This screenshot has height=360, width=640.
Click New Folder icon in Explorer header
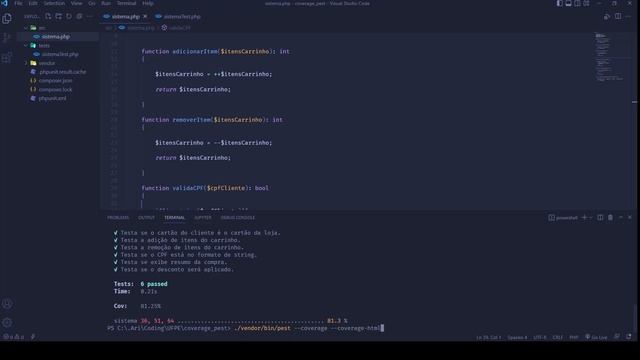coord(59,16)
